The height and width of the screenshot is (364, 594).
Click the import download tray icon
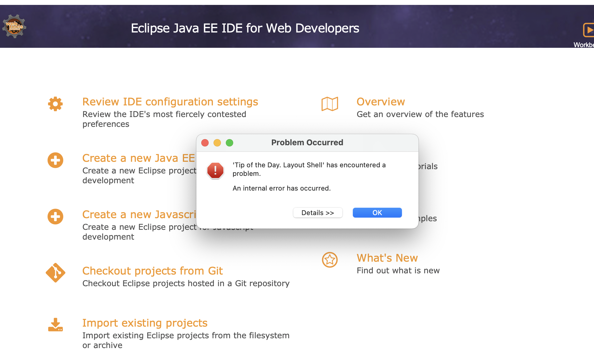[55, 325]
